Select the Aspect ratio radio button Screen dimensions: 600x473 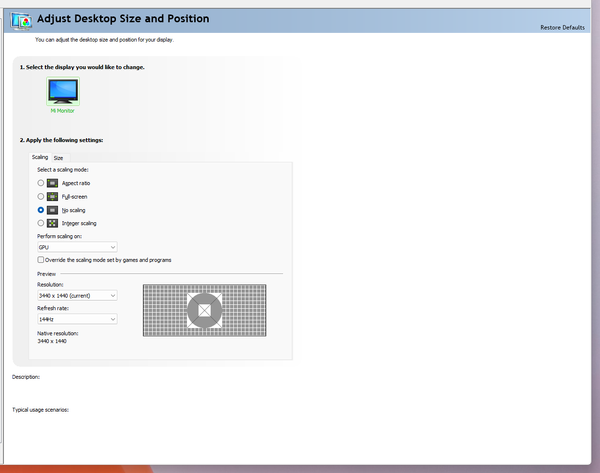pos(40,184)
